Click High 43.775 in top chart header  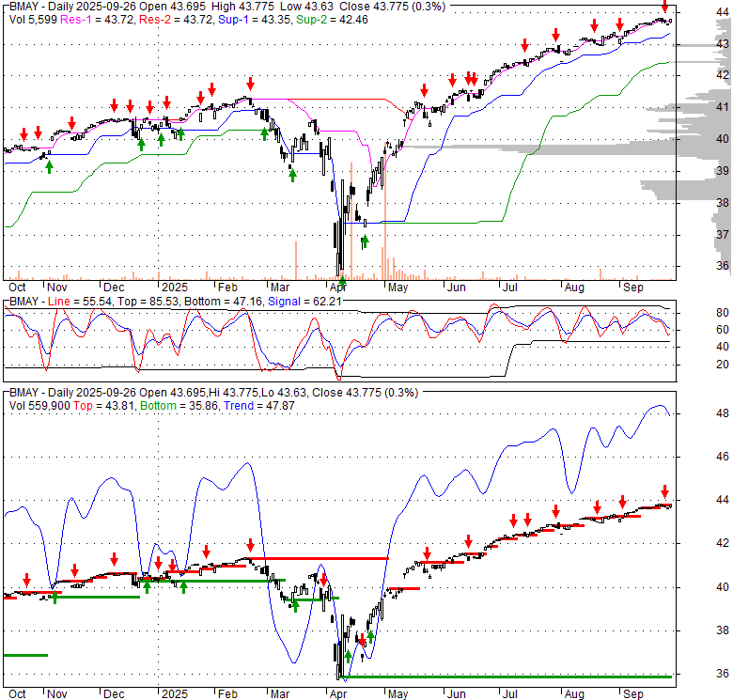click(242, 7)
